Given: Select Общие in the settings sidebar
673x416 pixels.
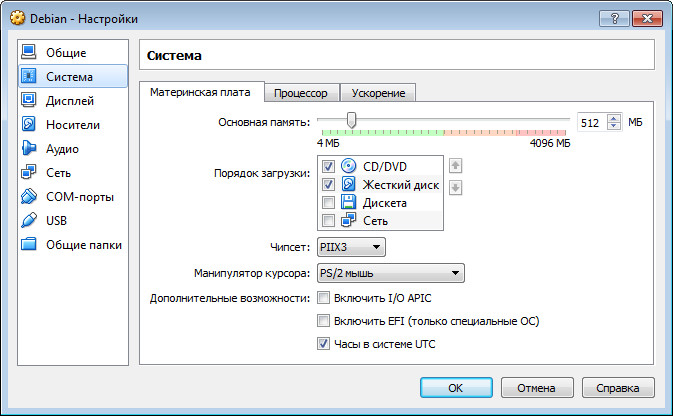Looking at the screenshot, I should [73, 52].
